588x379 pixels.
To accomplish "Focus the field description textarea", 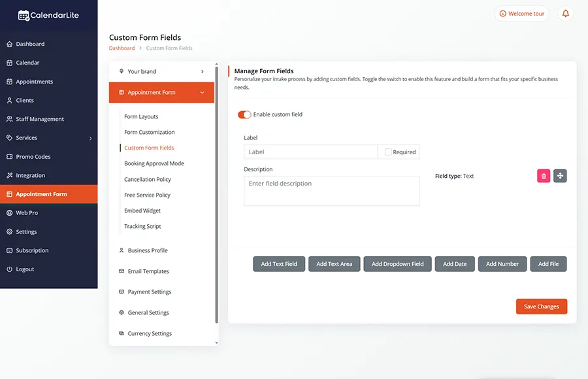I will click(x=332, y=191).
